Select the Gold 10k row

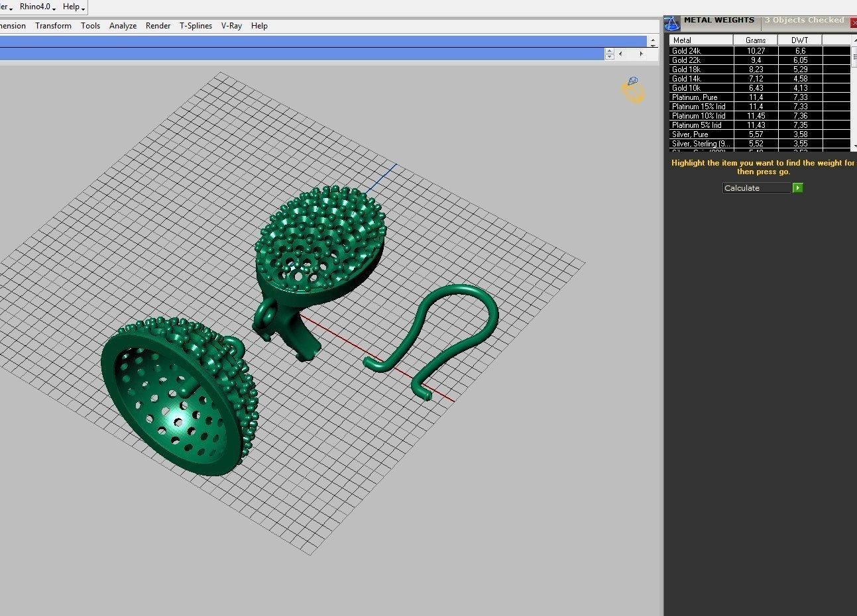point(760,88)
